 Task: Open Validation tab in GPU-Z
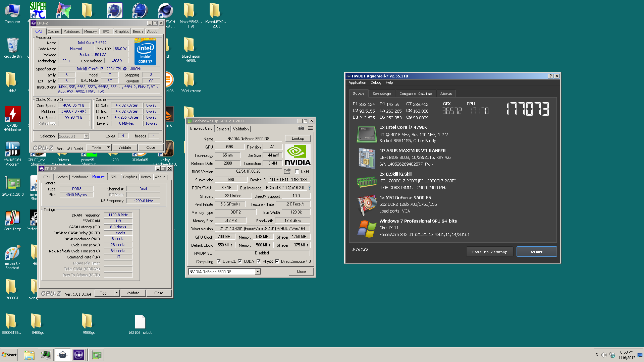click(x=241, y=129)
